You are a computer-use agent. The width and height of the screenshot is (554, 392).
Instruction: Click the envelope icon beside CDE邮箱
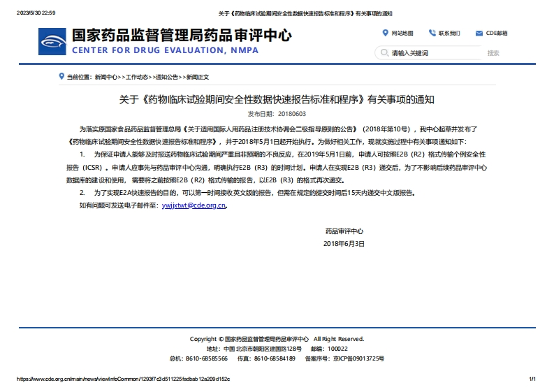pos(479,34)
